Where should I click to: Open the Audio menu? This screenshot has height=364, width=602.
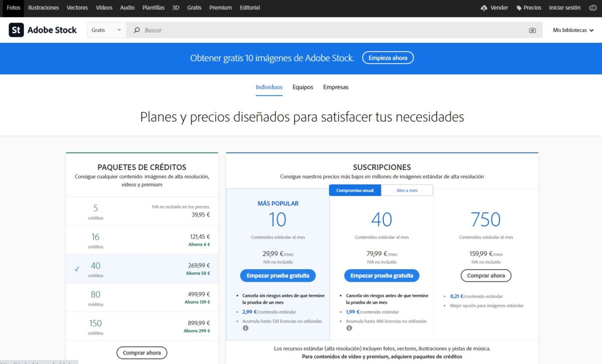(x=127, y=8)
